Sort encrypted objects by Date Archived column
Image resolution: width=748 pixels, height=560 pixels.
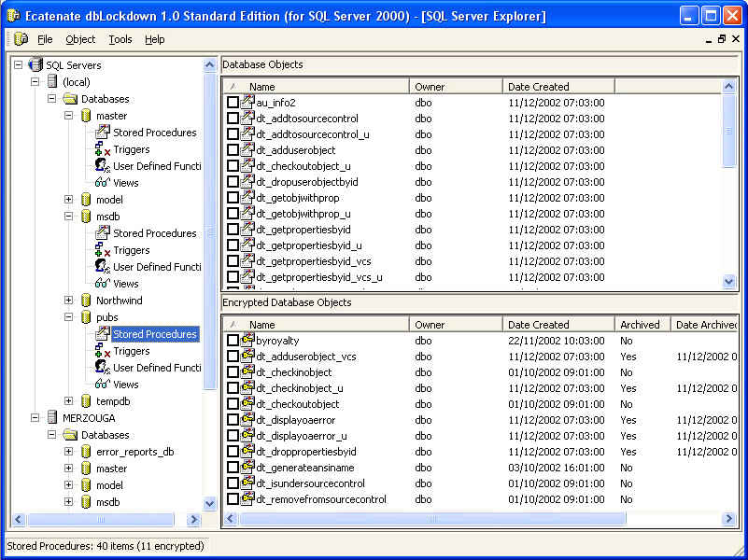pyautogui.click(x=704, y=325)
